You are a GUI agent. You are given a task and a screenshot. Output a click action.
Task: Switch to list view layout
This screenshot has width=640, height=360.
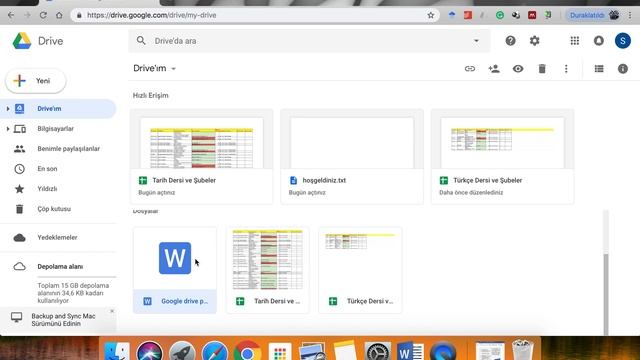599,69
